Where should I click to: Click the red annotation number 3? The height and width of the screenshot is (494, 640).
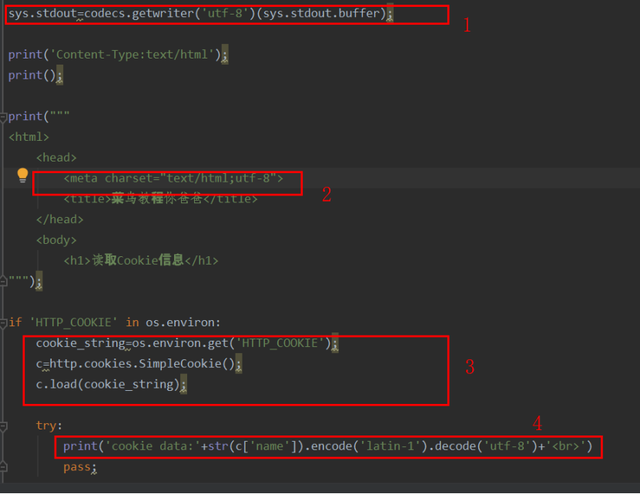pyautogui.click(x=470, y=367)
